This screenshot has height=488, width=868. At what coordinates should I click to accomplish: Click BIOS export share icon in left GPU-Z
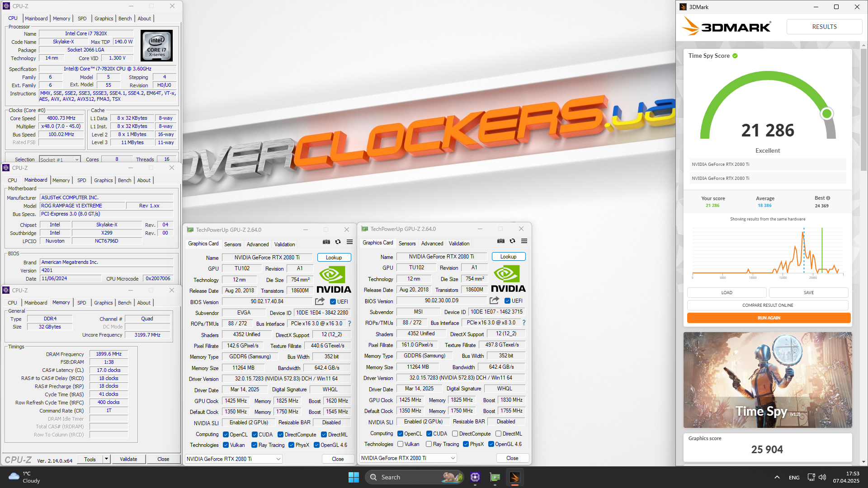tap(320, 301)
